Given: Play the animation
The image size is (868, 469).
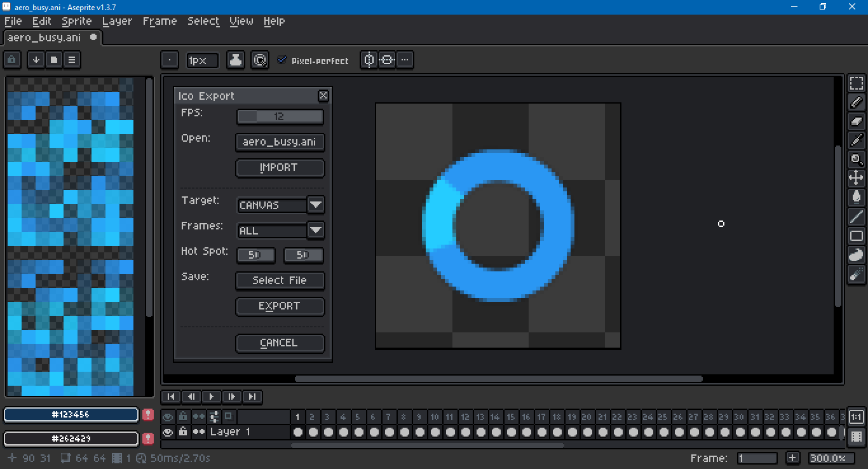Looking at the screenshot, I should click(212, 397).
